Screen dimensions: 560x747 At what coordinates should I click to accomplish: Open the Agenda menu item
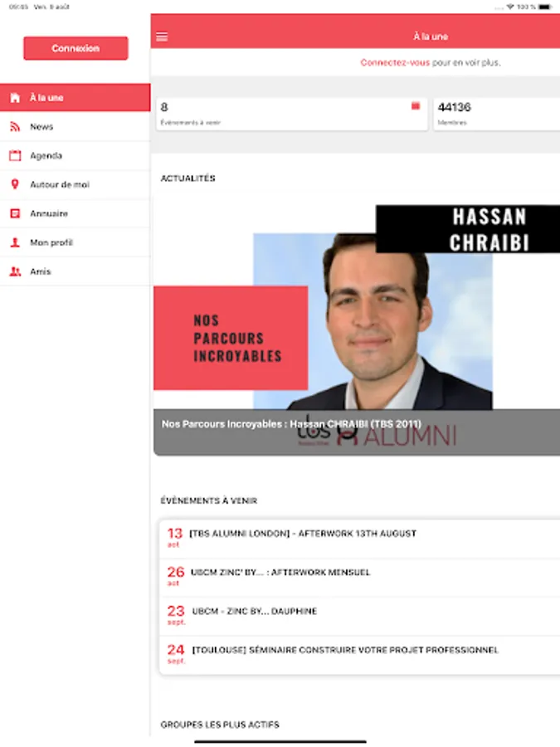(x=75, y=156)
